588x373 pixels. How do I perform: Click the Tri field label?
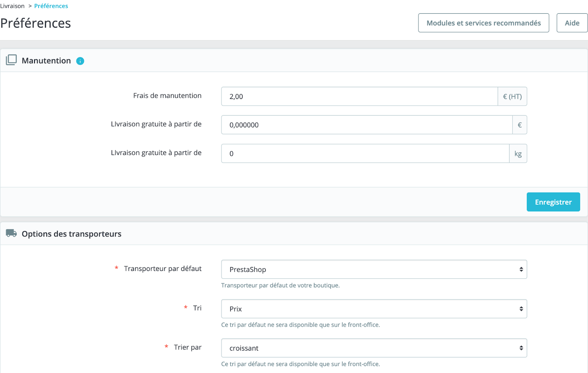(197, 308)
